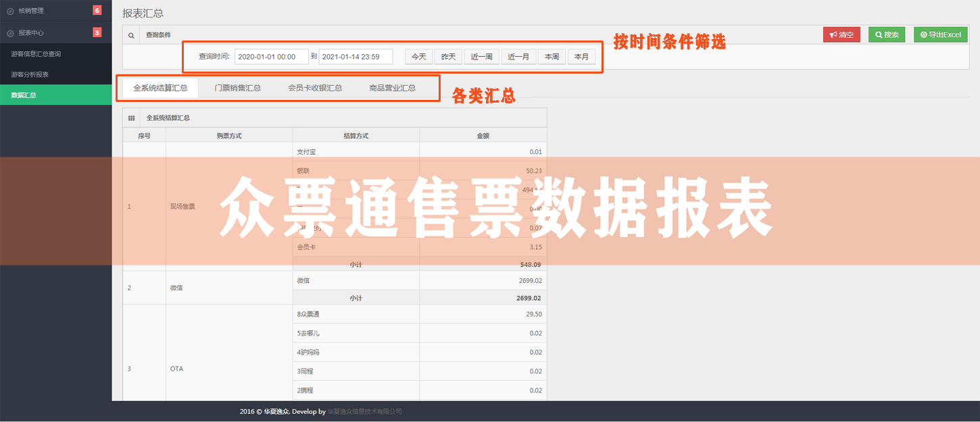
Task: Click the red badge showing 6
Action: [97, 10]
